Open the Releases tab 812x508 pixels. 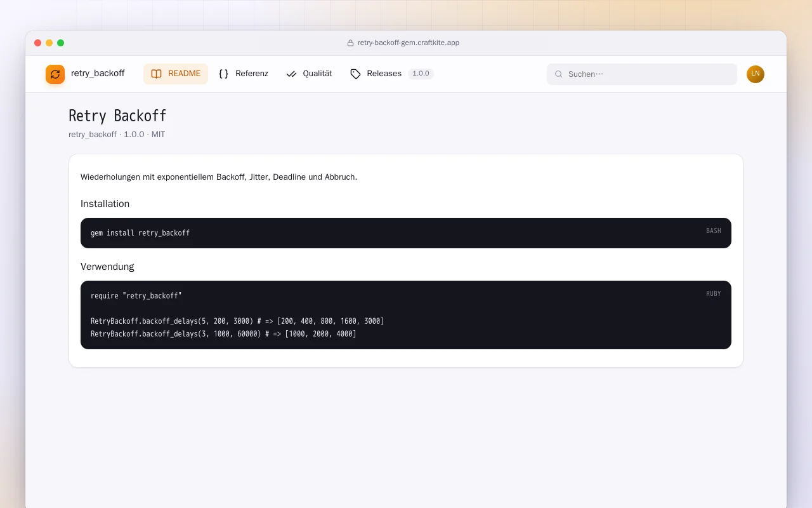(x=391, y=74)
